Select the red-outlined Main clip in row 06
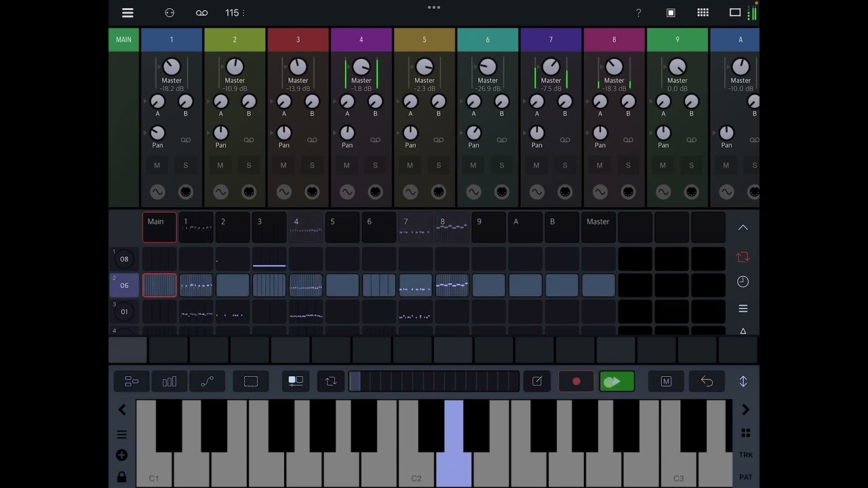This screenshot has height=488, width=868. click(159, 285)
